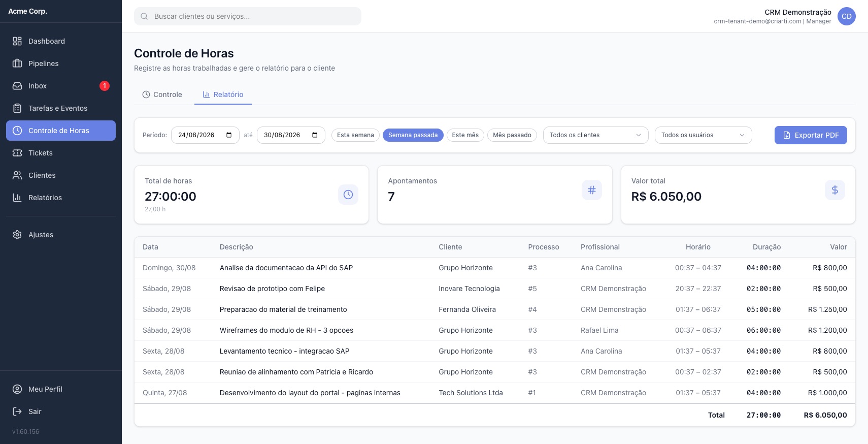Click 'Levantamento tecnico - integracao SAP' entry
Viewport: 868px width, 444px height.
point(284,351)
